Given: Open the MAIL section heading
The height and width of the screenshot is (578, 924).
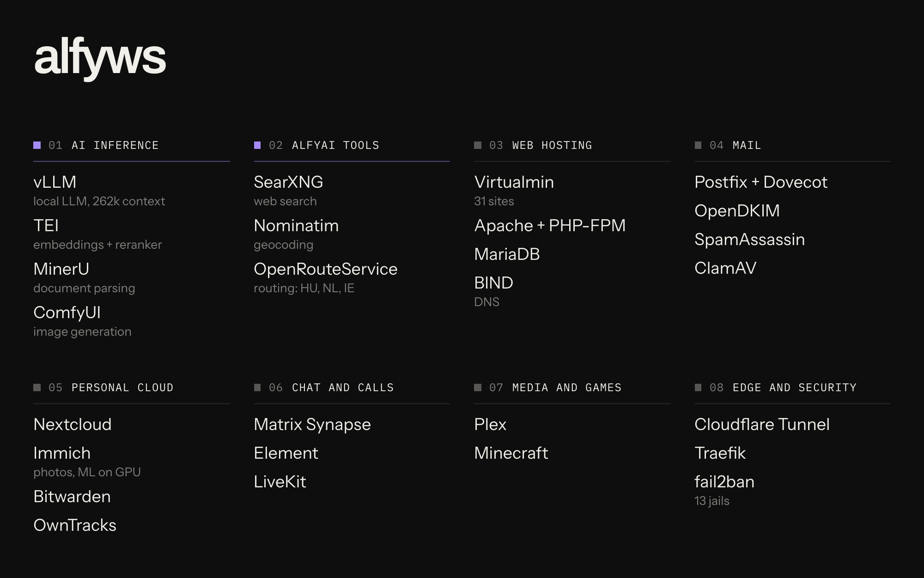Looking at the screenshot, I should pyautogui.click(x=747, y=145).
